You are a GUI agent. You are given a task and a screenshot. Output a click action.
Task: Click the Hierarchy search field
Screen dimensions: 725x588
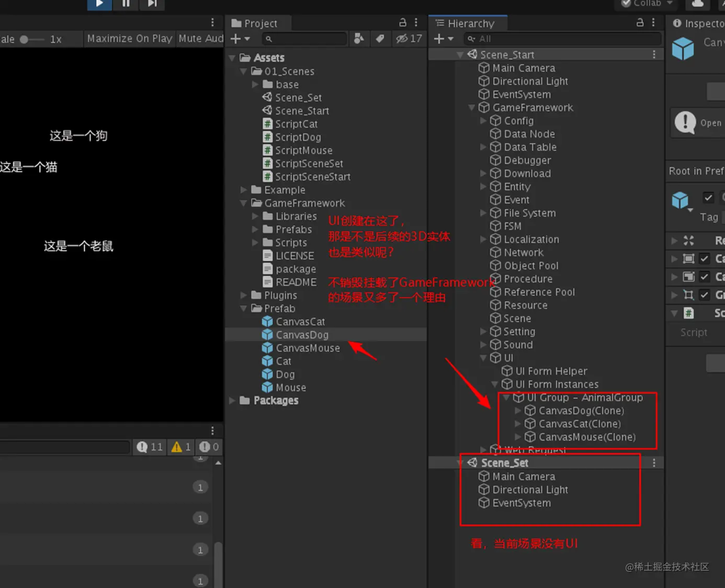562,39
